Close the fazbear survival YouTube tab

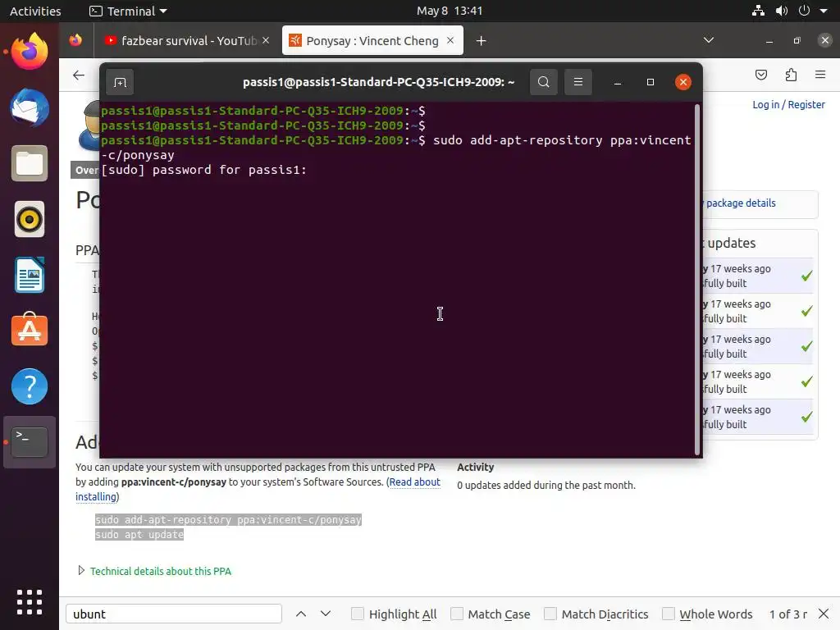(266, 40)
